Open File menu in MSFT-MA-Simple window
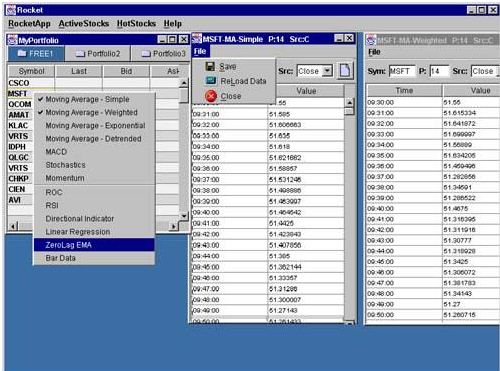The width and height of the screenshot is (500, 371). coord(200,51)
